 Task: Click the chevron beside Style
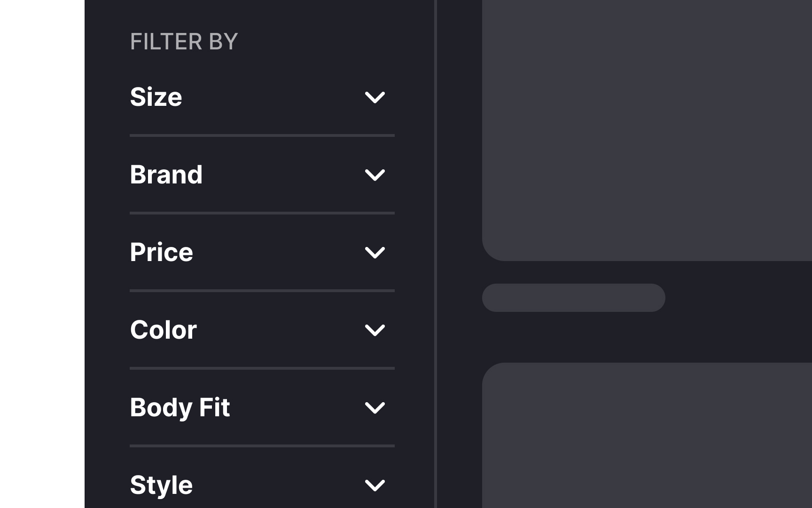[375, 484]
